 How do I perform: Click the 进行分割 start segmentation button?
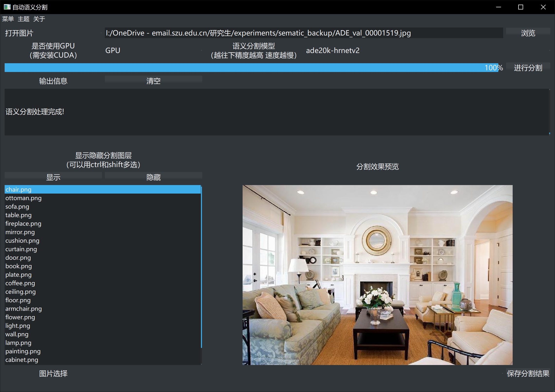tap(528, 68)
